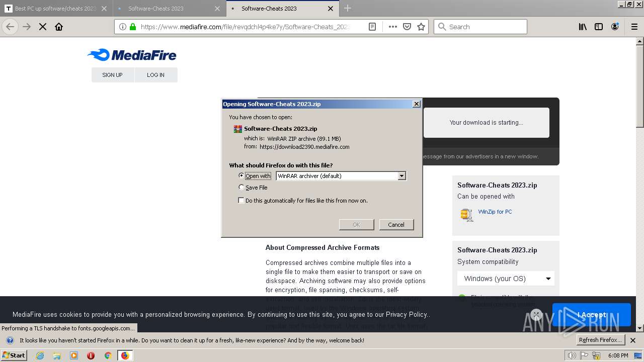Bookmark this page with the star

[421, 27]
